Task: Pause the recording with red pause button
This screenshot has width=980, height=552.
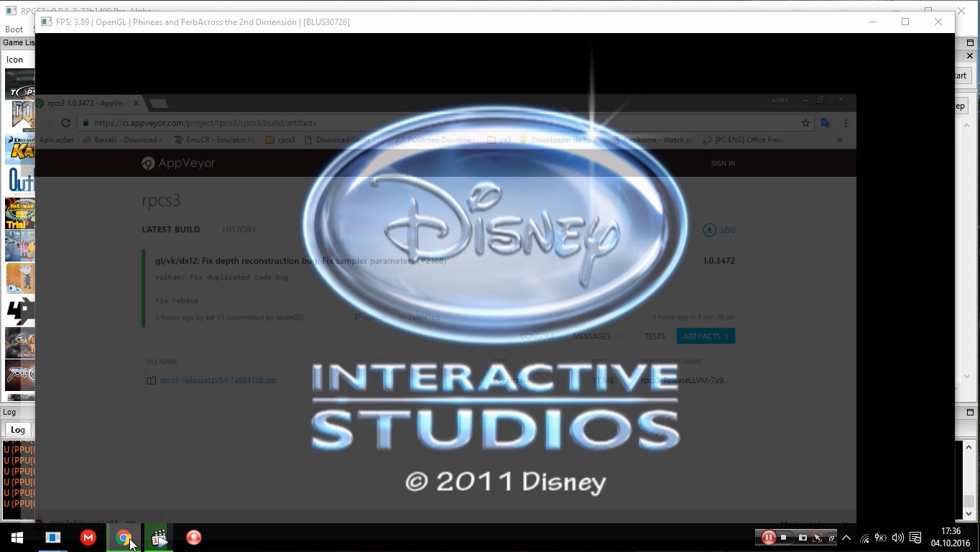Action: pyautogui.click(x=768, y=538)
